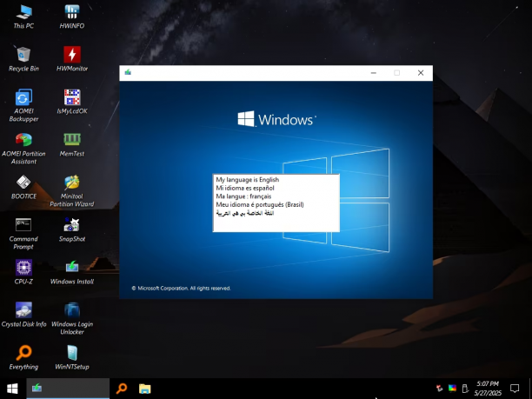Open the HWiNFO desktop shortcut
This screenshot has width=532, height=399.
point(72,17)
